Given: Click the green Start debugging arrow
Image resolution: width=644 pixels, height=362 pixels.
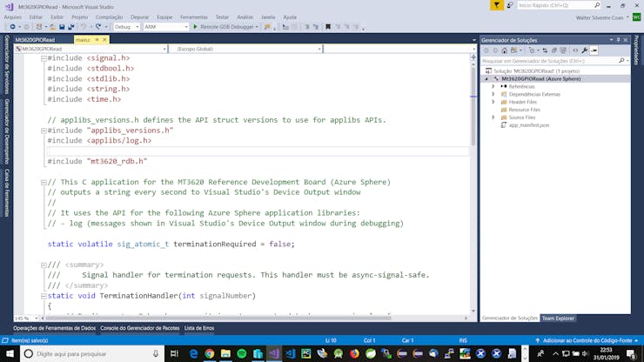Looking at the screenshot, I should click(196, 27).
